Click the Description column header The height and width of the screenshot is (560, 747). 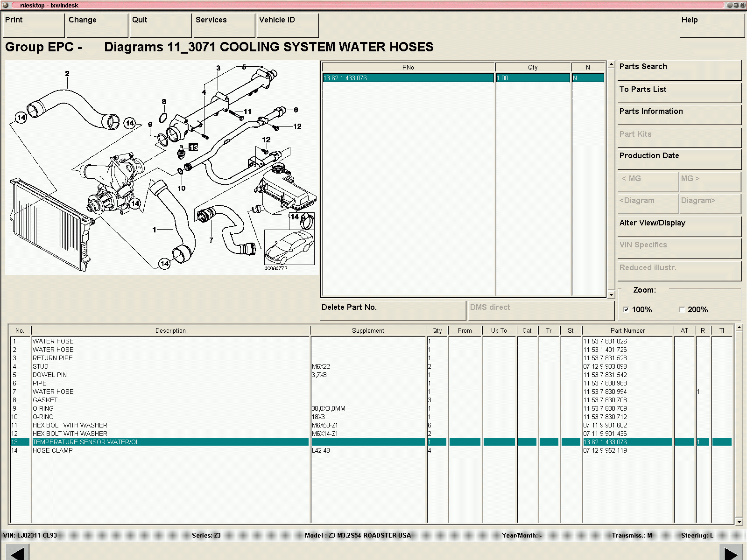point(170,330)
